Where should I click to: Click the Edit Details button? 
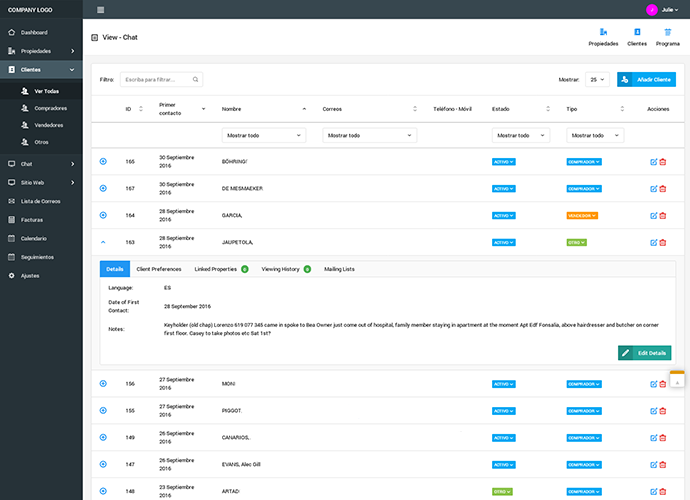click(x=644, y=353)
